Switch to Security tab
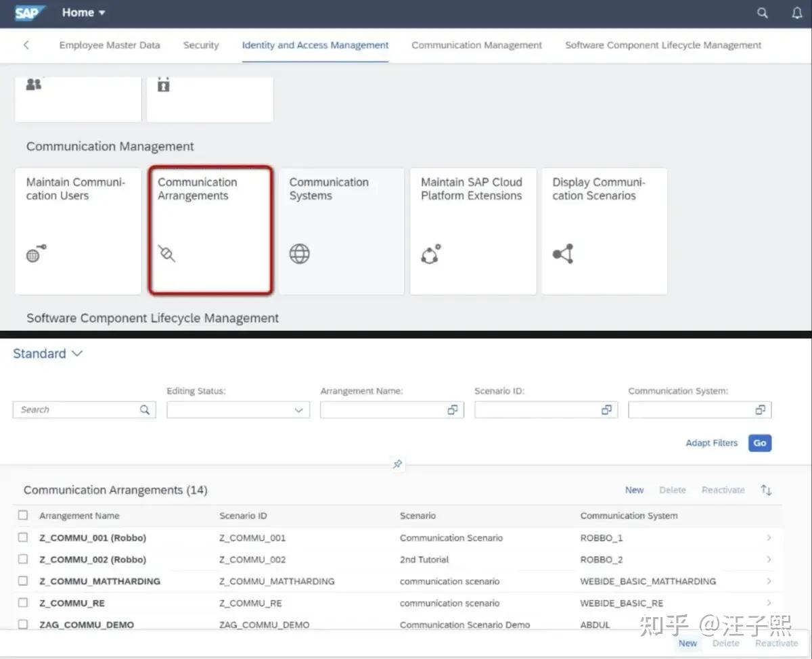This screenshot has width=812, height=659. [x=201, y=45]
